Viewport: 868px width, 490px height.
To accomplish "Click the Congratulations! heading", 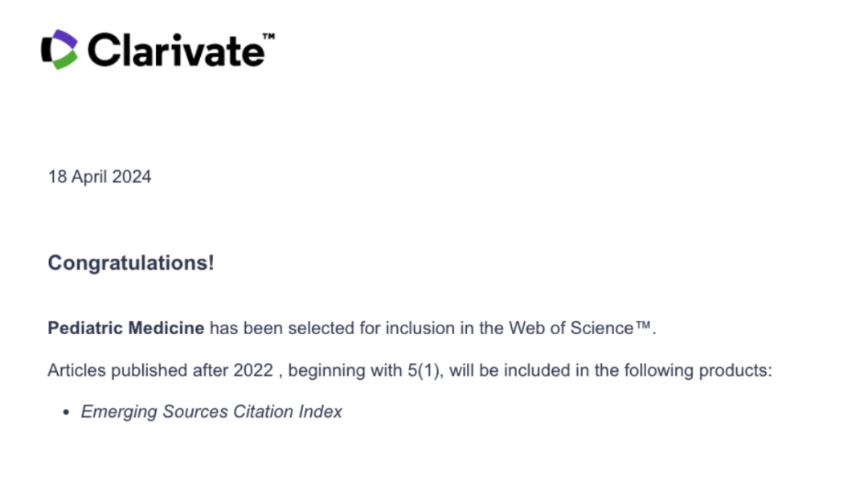I will [x=131, y=263].
